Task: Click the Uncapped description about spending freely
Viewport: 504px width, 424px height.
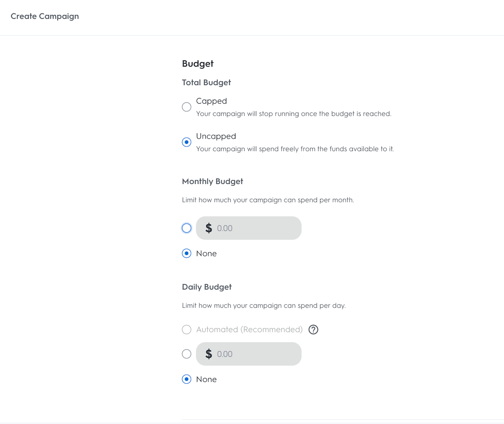Action: click(295, 149)
